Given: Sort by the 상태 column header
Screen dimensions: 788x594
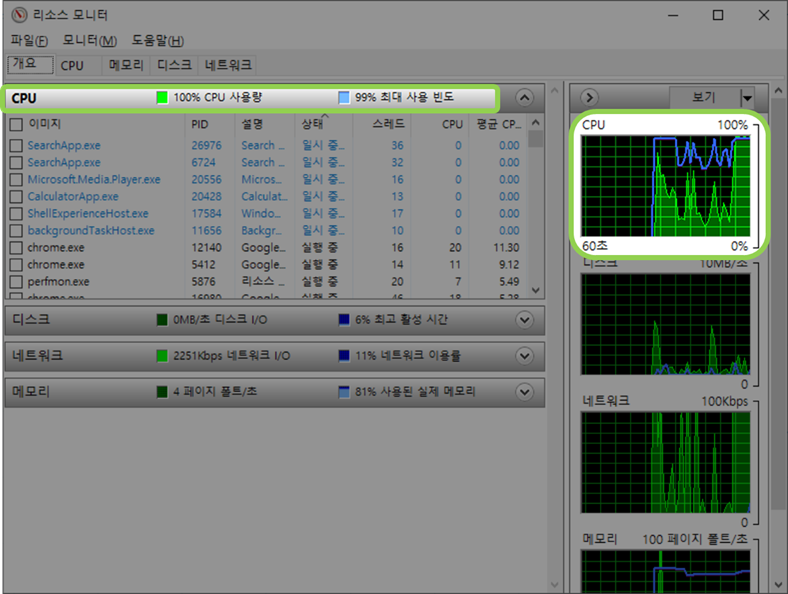Looking at the screenshot, I should (324, 124).
